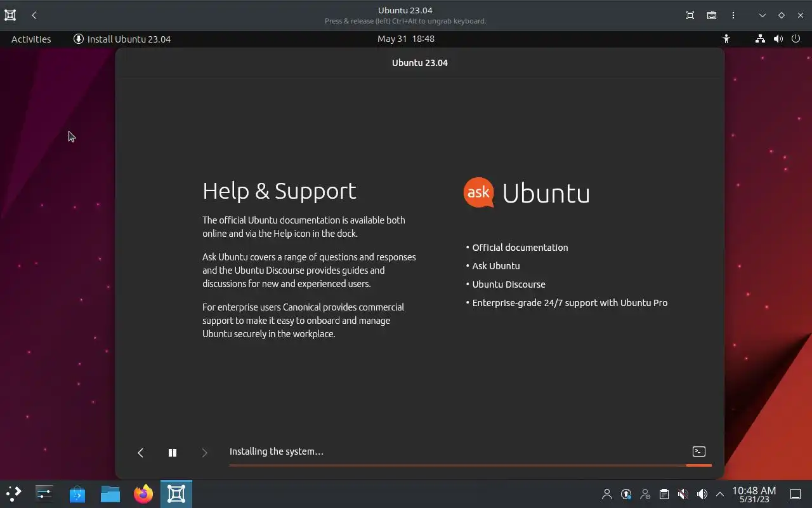Open the KDE application launcher
The width and height of the screenshot is (812, 508).
tap(14, 493)
